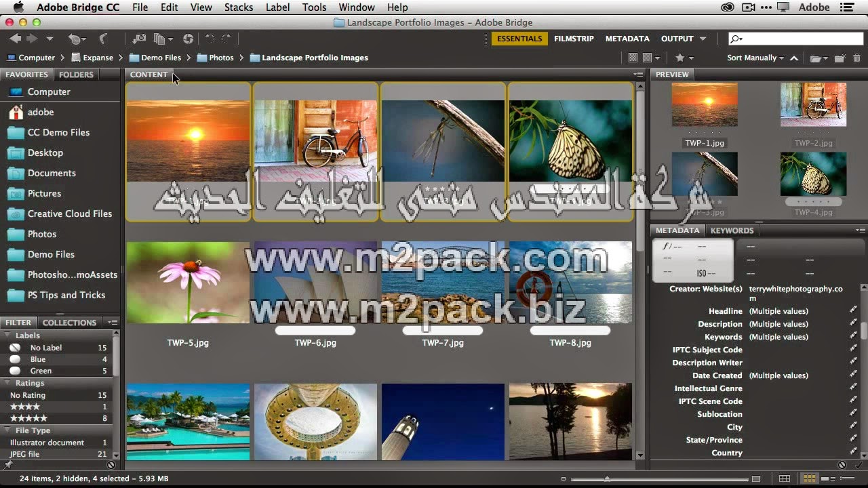The width and height of the screenshot is (868, 488).
Task: Switch to the KEYWORDS tab
Action: click(732, 230)
